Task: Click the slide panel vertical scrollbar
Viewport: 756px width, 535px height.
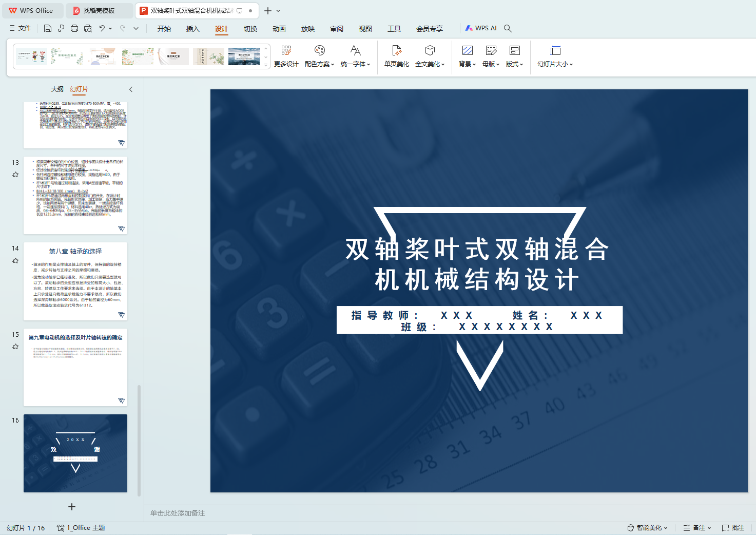Action: [139, 440]
